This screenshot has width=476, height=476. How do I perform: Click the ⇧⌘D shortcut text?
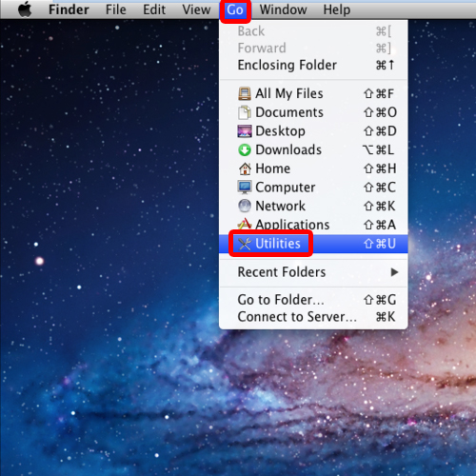380,131
